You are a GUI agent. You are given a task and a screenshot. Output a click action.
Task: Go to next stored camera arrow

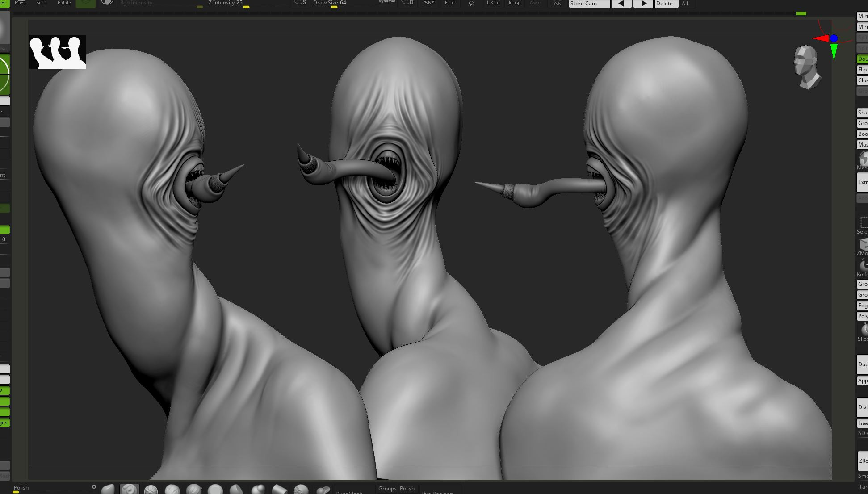(643, 4)
